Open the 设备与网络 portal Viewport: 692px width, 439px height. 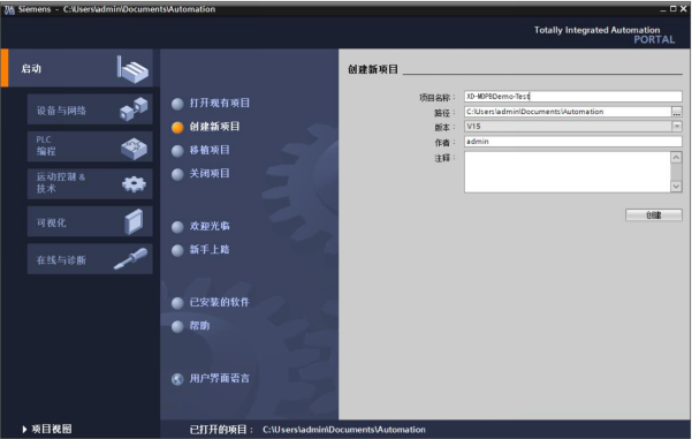[x=90, y=109]
